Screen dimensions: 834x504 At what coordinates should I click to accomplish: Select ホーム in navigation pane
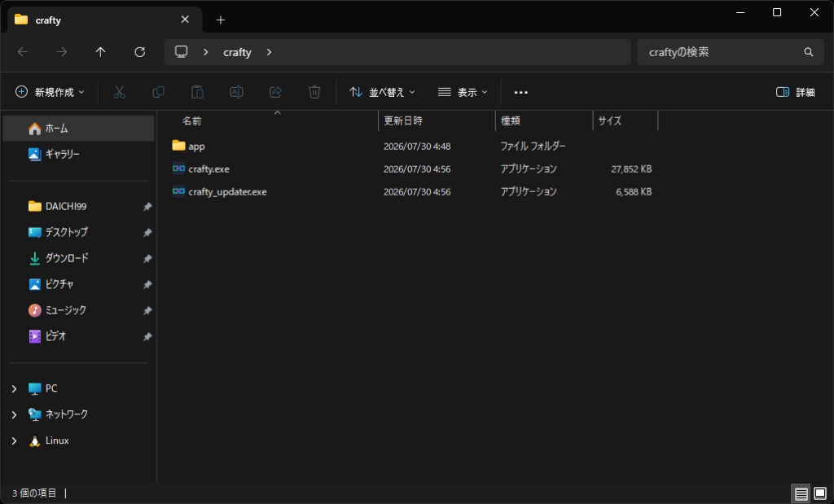[79, 128]
